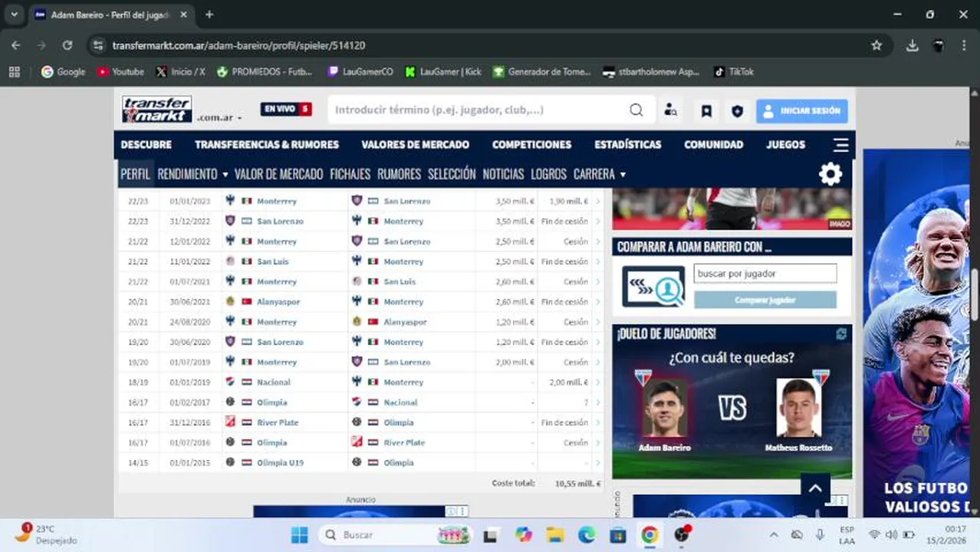Open the apps grid in bookmarks bar
This screenshot has width=980, height=552.
[14, 71]
